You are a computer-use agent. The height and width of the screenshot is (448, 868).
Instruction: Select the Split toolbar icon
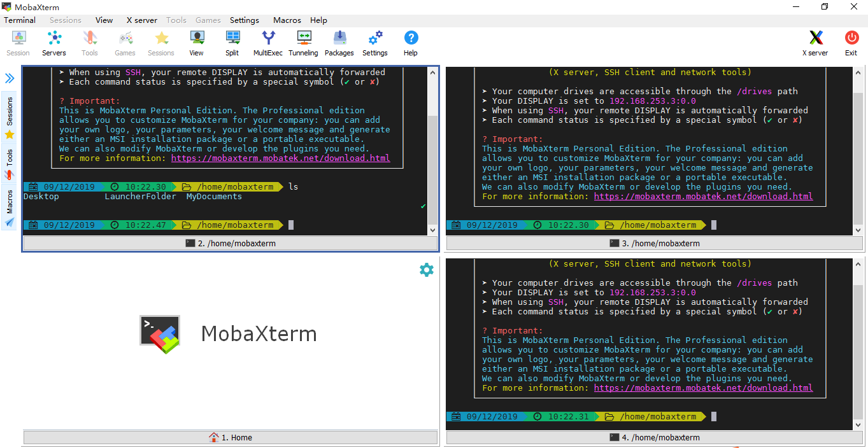pyautogui.click(x=232, y=43)
